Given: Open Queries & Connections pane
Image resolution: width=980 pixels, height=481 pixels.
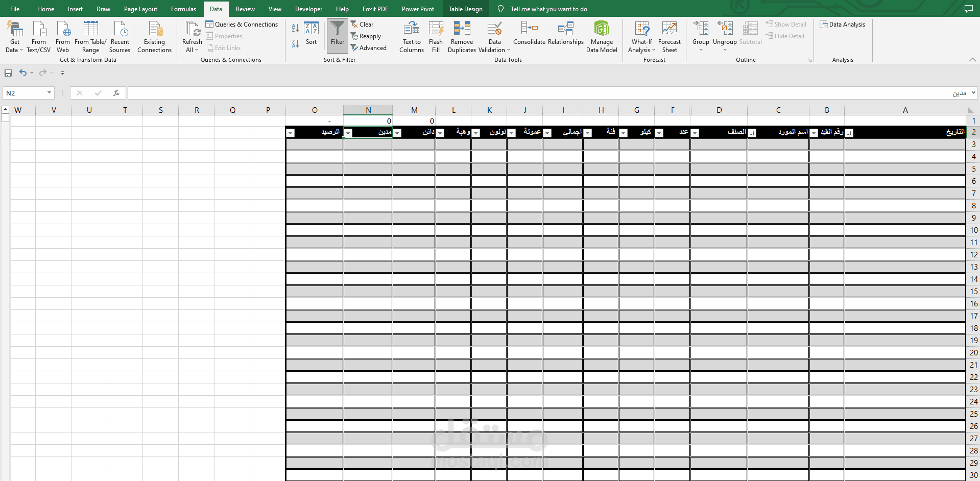Looking at the screenshot, I should tap(242, 24).
